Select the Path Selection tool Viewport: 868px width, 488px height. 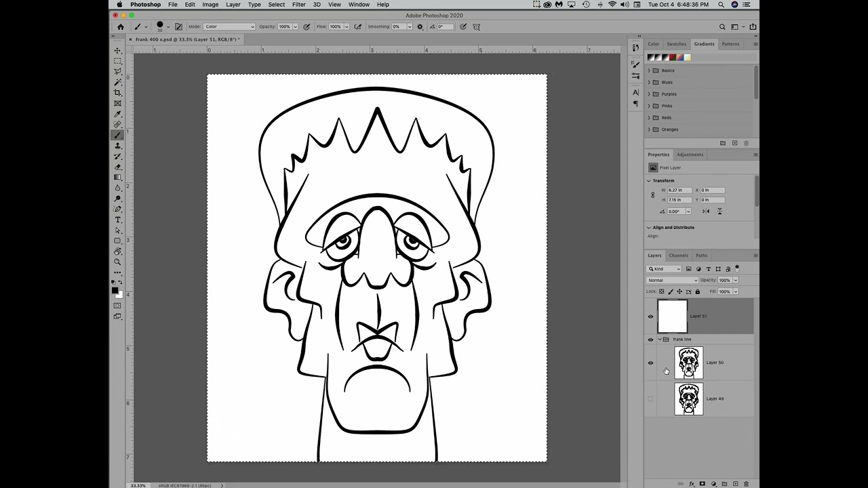point(117,230)
